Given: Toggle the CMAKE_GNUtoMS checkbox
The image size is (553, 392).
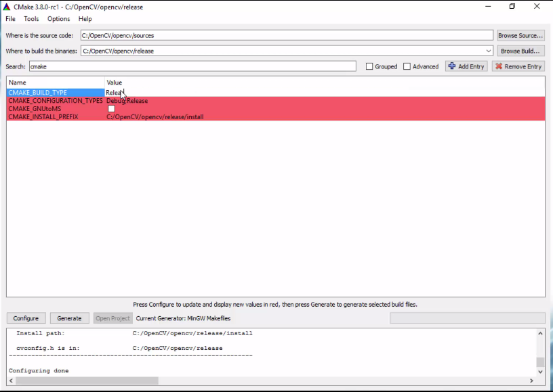Looking at the screenshot, I should coord(111,109).
